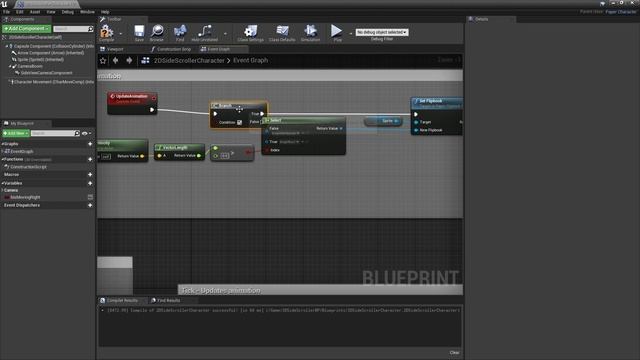Open the Window menu
This screenshot has width=640, height=360.
click(87, 12)
